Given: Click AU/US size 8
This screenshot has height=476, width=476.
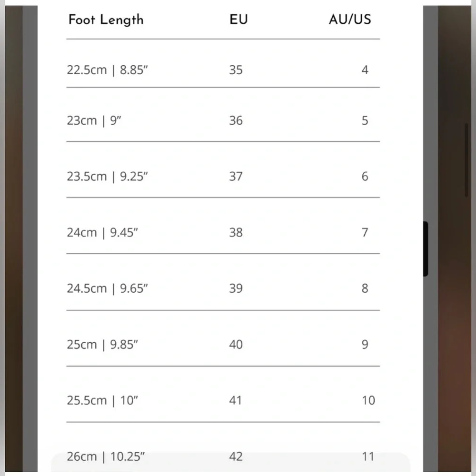Looking at the screenshot, I should pos(365,288).
